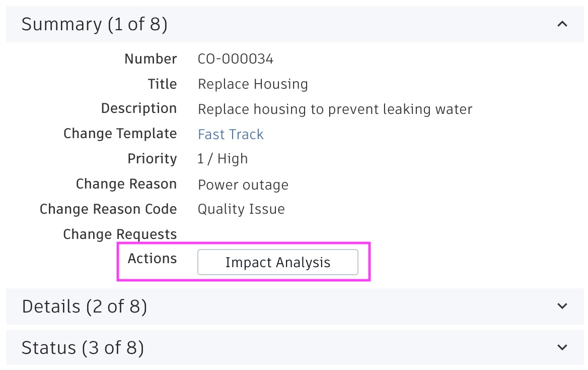Select the Number field label
This screenshot has height=370, width=588.
[151, 59]
